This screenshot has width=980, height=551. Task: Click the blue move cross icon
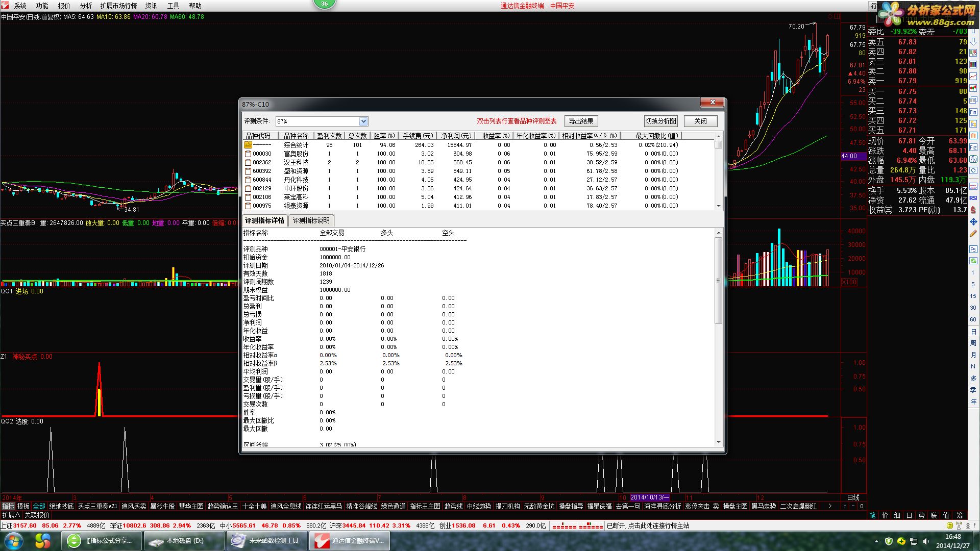pyautogui.click(x=973, y=222)
